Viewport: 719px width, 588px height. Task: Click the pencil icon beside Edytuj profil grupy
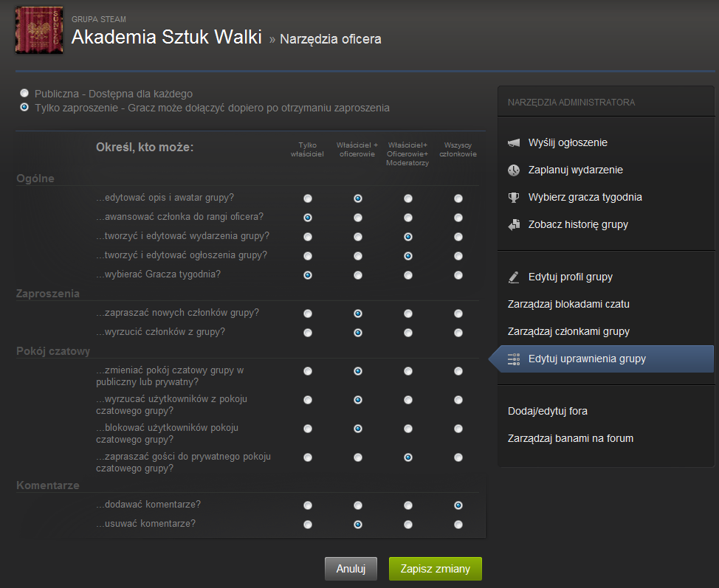click(515, 277)
